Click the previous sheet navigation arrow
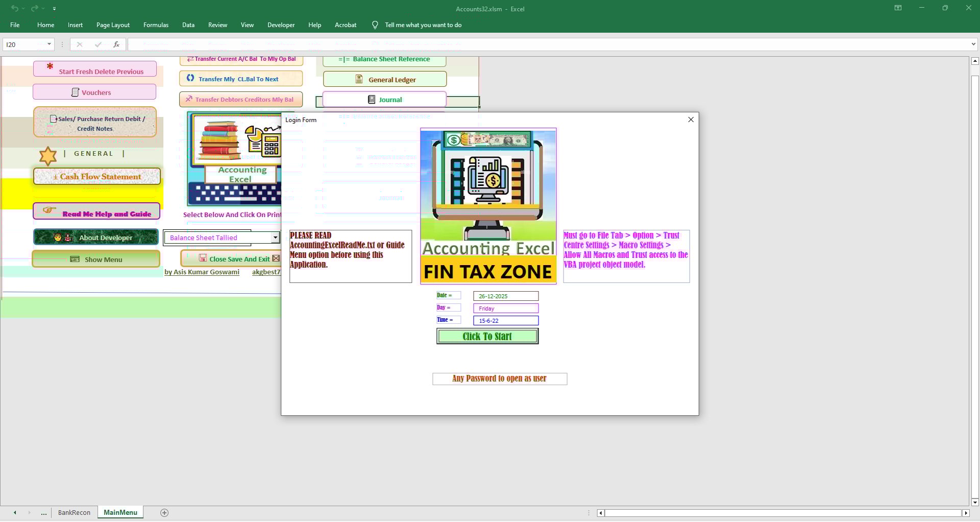The height and width of the screenshot is (522, 980). [15, 512]
